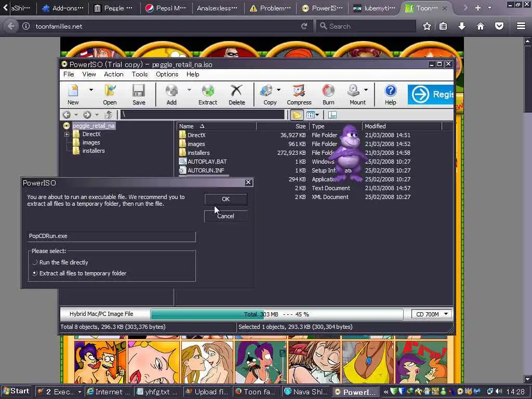The height and width of the screenshot is (399, 532).
Task: Open the Firefox downloads arrow icon
Action: (462, 26)
